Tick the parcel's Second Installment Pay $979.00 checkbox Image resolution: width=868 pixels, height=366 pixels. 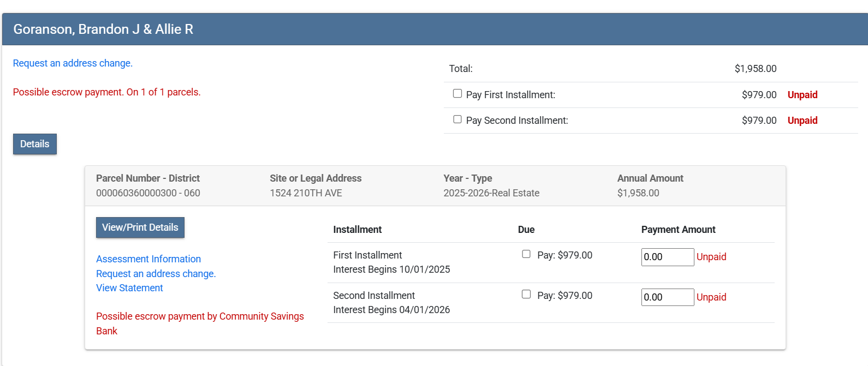(x=526, y=295)
